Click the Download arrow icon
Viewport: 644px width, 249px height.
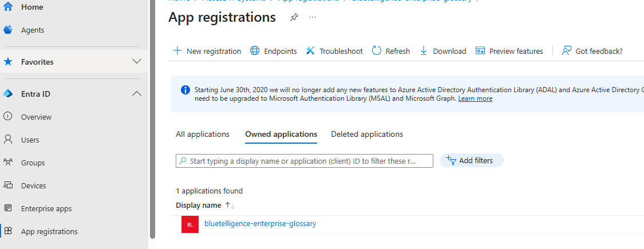(x=424, y=51)
